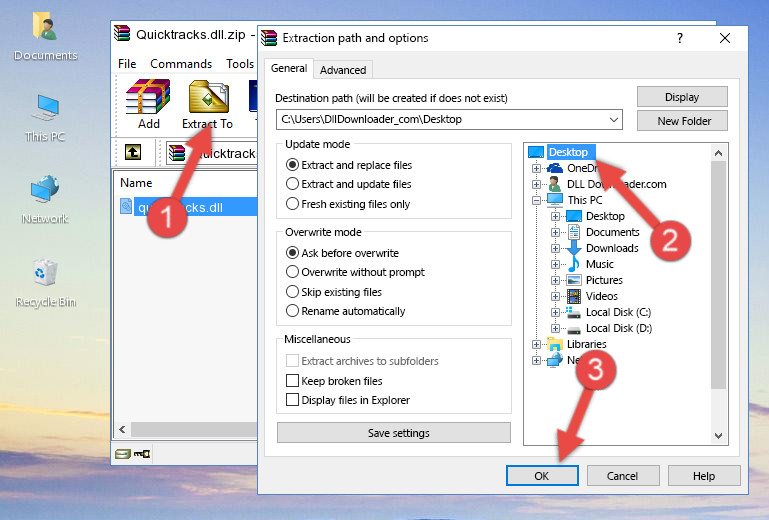Select the Desktop icon under This PC
Screen dimensions: 769x520
pos(574,216)
